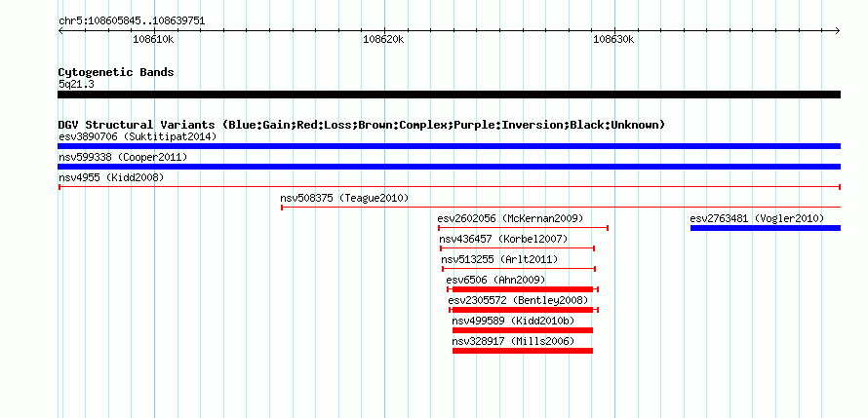The image size is (868, 418).
Task: Select the red nsv436457 variant line
Action: [x=518, y=248]
